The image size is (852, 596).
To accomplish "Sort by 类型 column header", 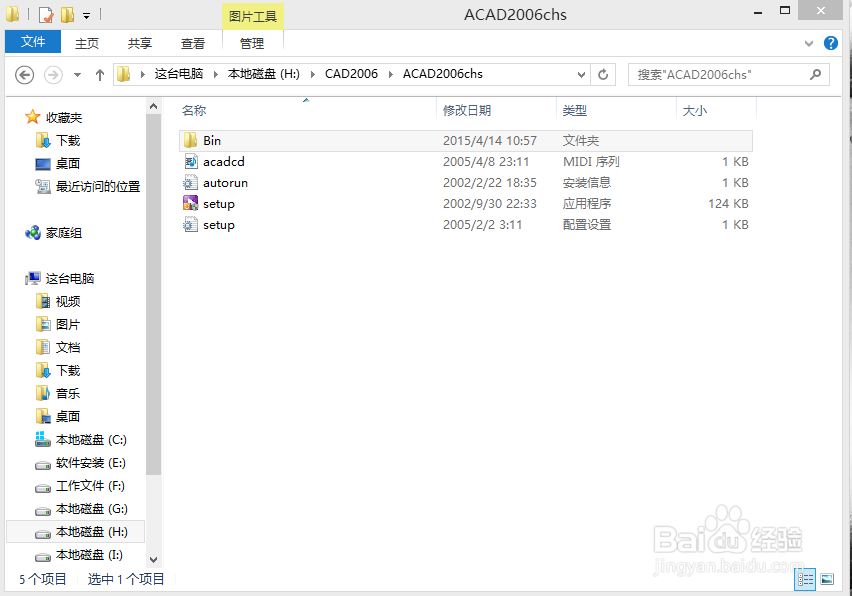I will [575, 110].
